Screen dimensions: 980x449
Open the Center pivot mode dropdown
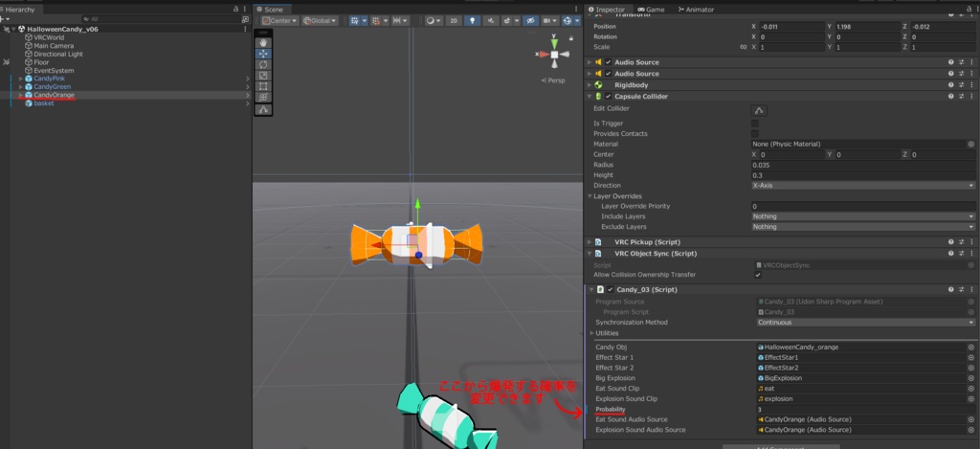[x=280, y=21]
